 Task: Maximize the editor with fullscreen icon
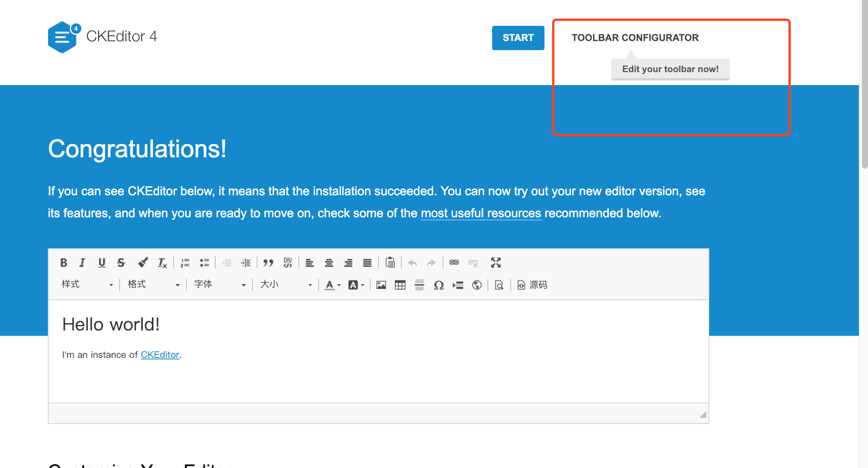(x=496, y=262)
